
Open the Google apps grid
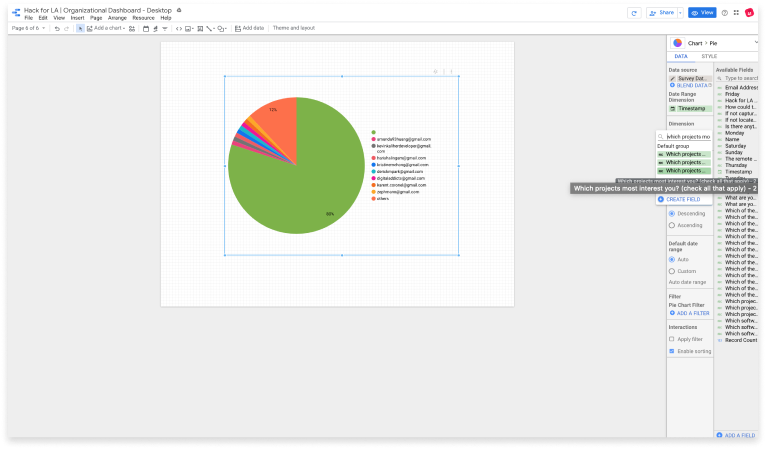click(736, 13)
